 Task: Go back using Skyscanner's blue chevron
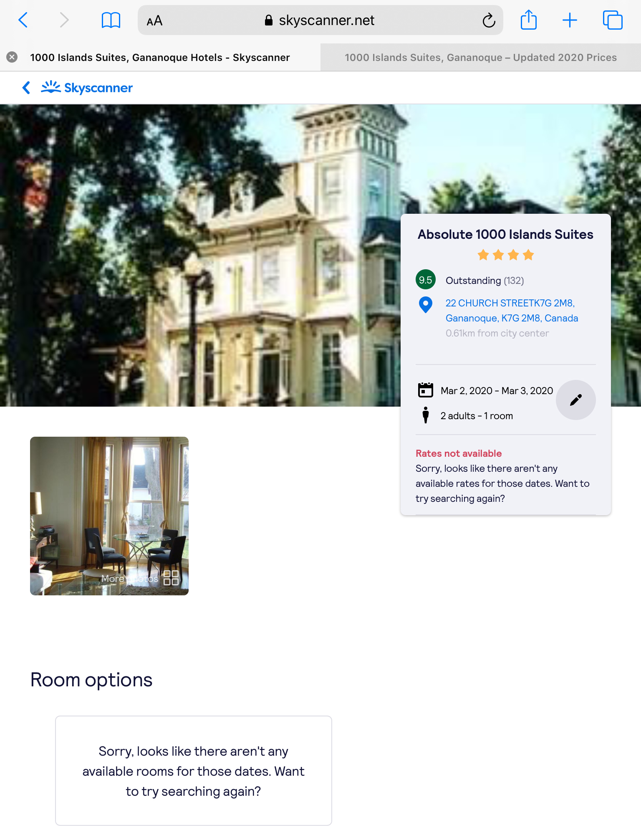(x=26, y=88)
